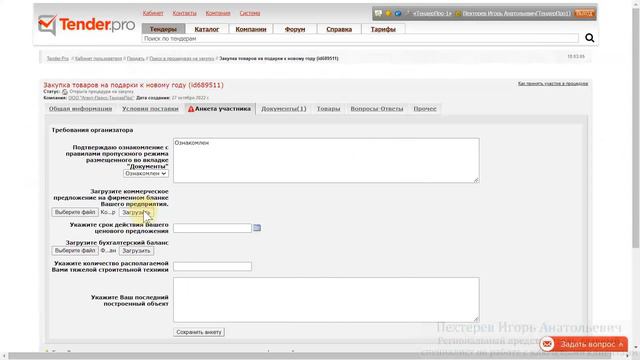Screen dimensions: 640x360
Task: Click the last built object text area
Action: tap(326, 300)
